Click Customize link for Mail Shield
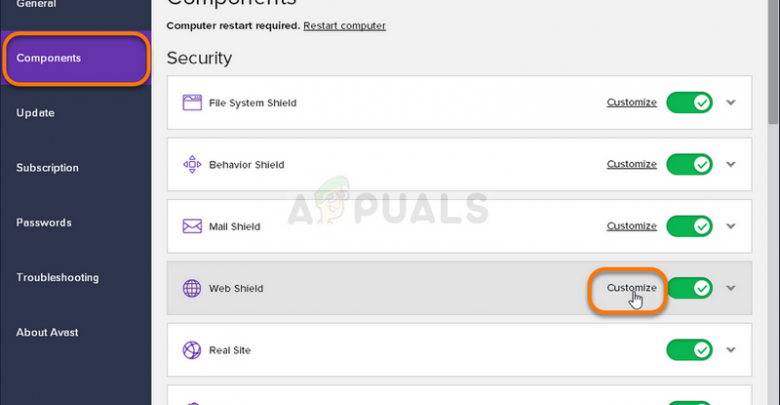The width and height of the screenshot is (780, 405). (631, 226)
